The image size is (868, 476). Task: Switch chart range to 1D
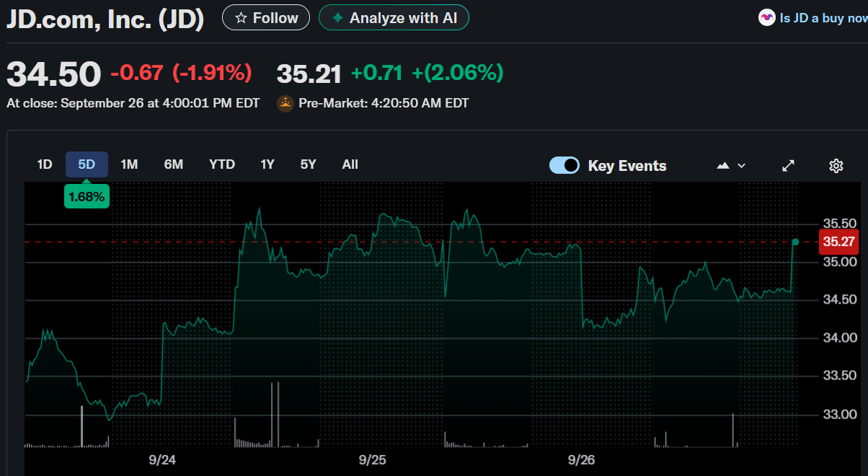[45, 164]
